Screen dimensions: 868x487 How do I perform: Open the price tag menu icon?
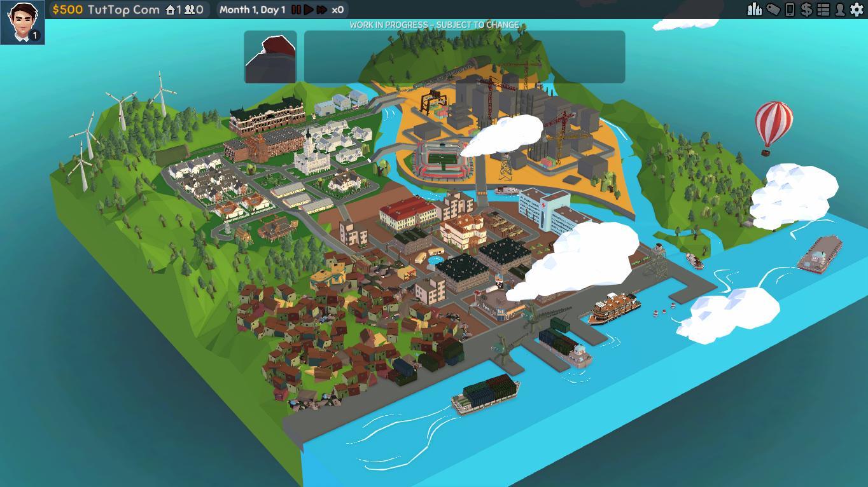pyautogui.click(x=773, y=10)
